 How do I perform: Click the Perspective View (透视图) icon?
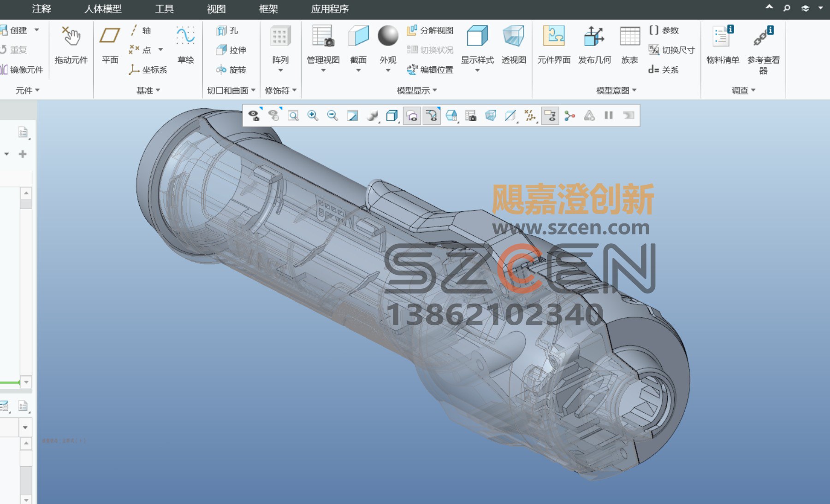tap(514, 36)
